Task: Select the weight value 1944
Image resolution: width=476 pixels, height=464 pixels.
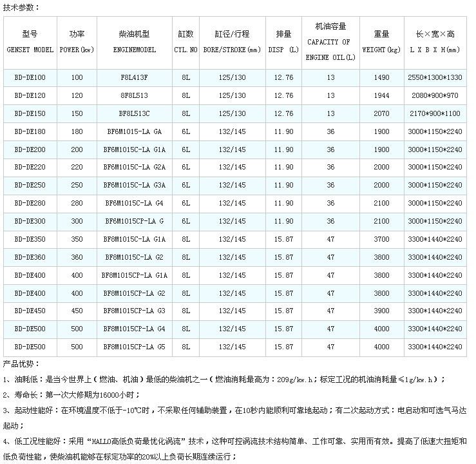Action: click(x=381, y=95)
